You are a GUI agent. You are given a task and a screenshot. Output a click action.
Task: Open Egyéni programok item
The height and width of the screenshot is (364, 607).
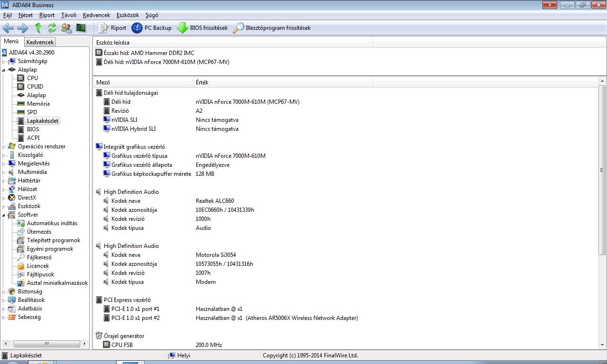(50, 249)
